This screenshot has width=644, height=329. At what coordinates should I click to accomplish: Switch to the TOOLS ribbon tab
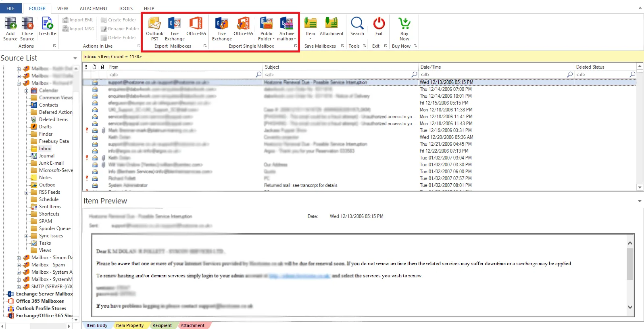pos(125,8)
